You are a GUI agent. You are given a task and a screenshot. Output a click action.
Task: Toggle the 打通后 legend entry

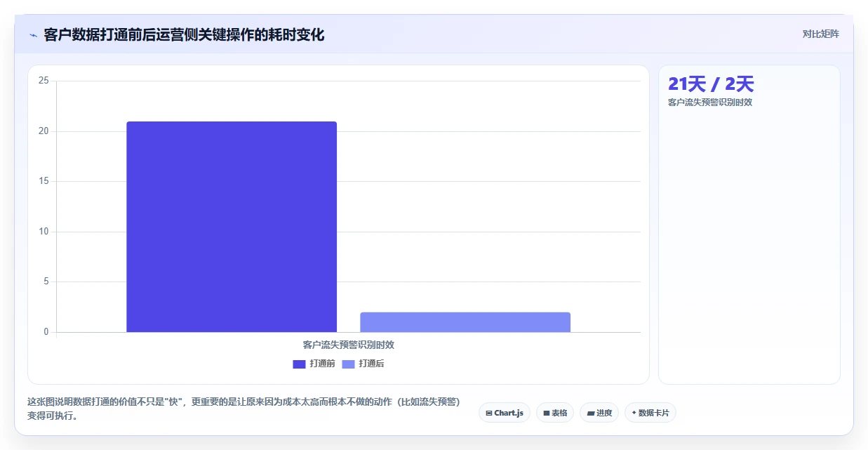pyautogui.click(x=363, y=364)
